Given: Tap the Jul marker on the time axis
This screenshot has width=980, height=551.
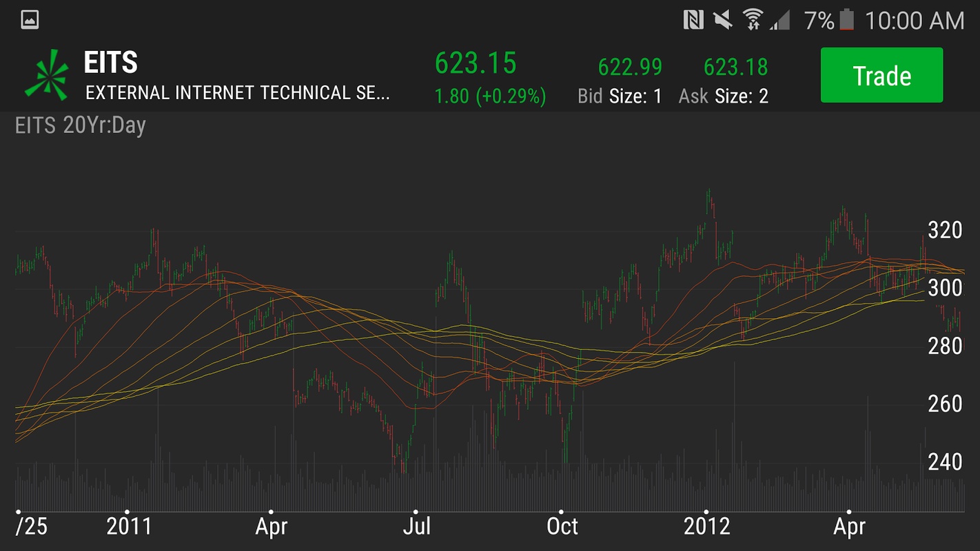Looking at the screenshot, I should coord(416,527).
